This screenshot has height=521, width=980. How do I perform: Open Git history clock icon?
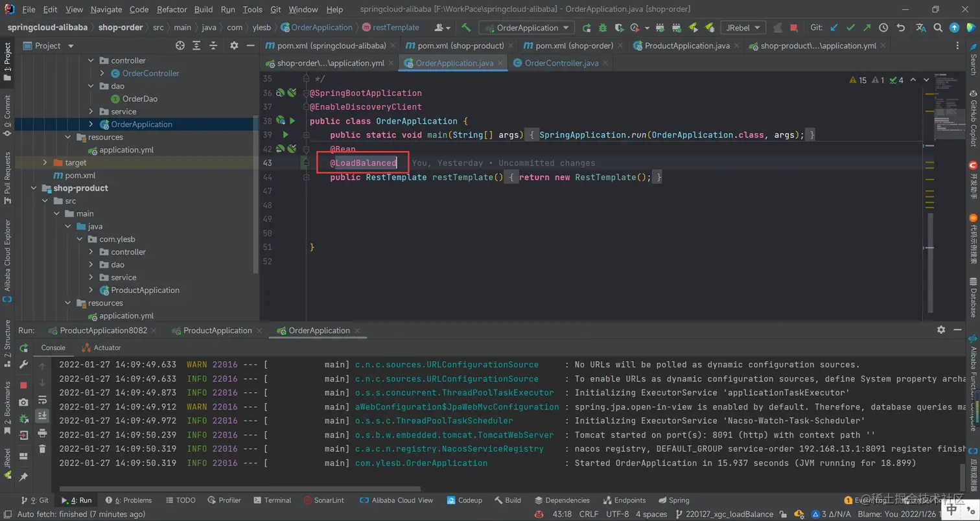883,28
